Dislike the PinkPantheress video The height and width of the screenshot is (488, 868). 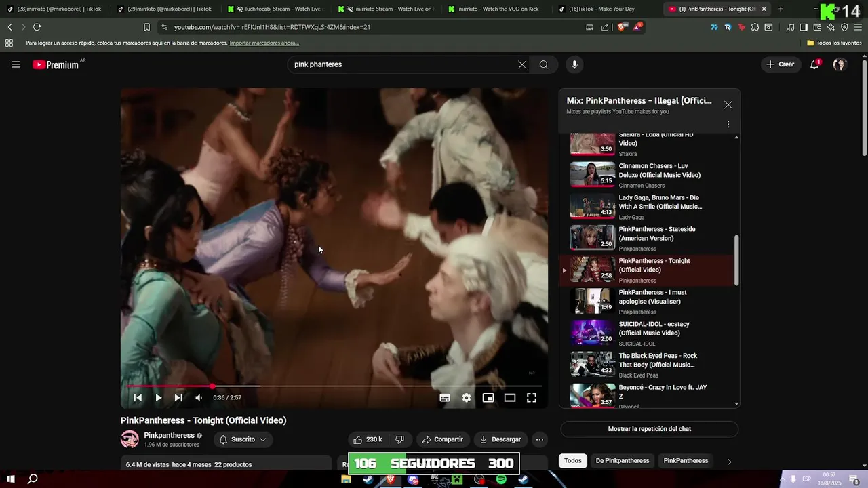click(399, 439)
